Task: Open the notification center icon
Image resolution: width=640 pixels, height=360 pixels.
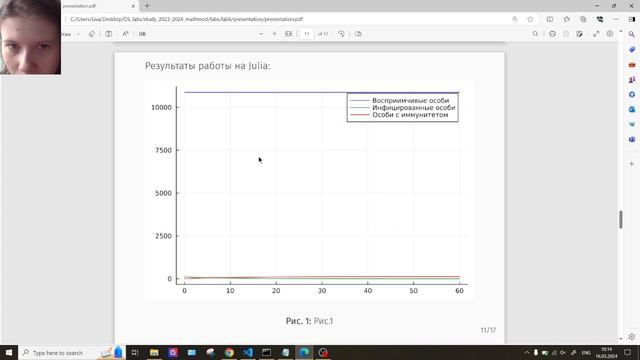Action: [x=628, y=352]
